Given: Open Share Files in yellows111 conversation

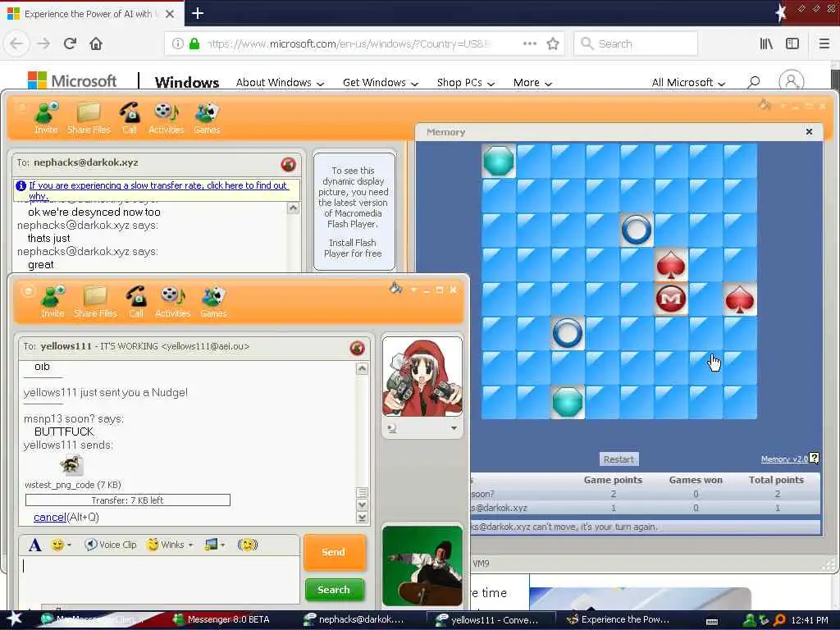Looking at the screenshot, I should (95, 301).
